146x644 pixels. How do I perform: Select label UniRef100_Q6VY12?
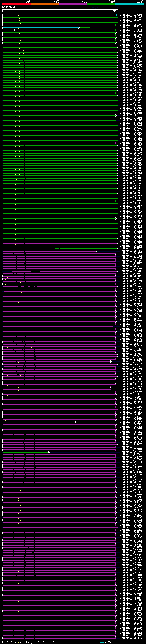pos(131,82)
